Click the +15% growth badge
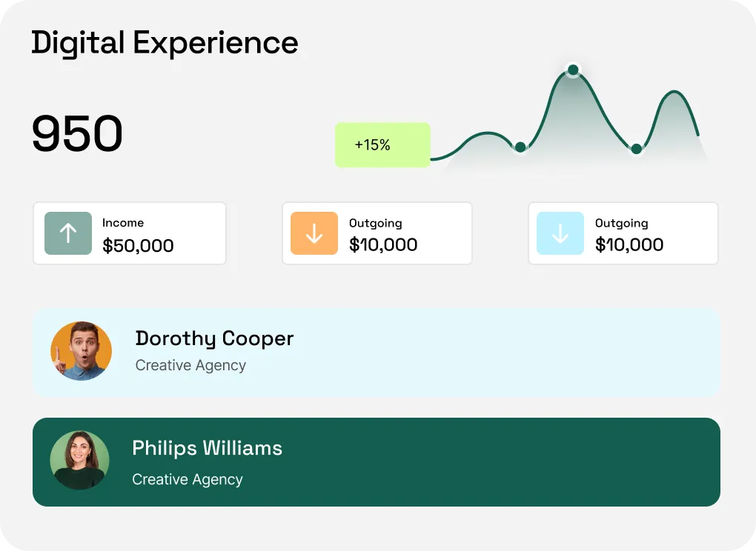 [x=382, y=145]
